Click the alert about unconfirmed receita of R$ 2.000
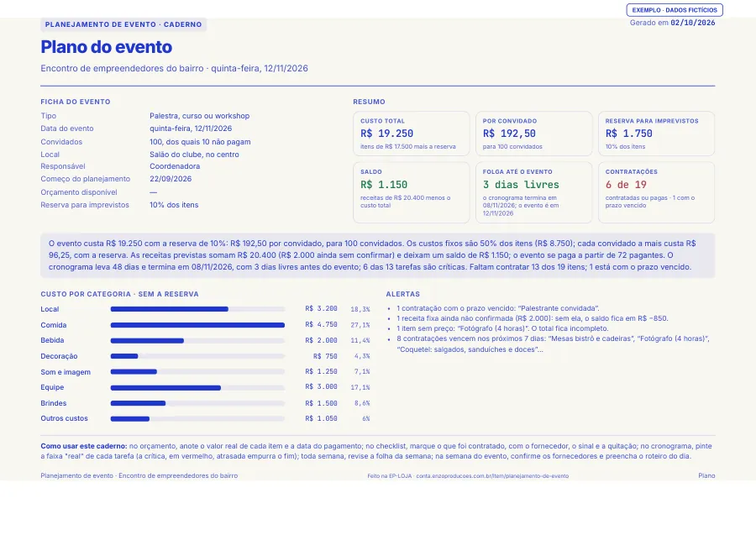The image size is (756, 535). point(533,318)
